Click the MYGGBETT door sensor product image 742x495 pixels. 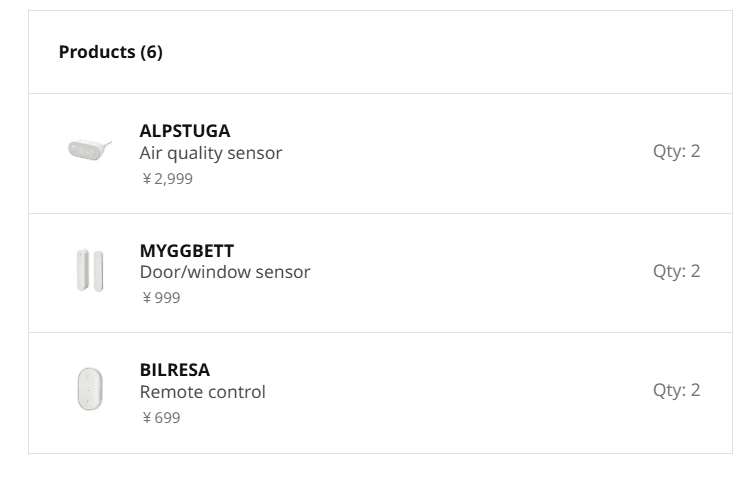tap(89, 271)
